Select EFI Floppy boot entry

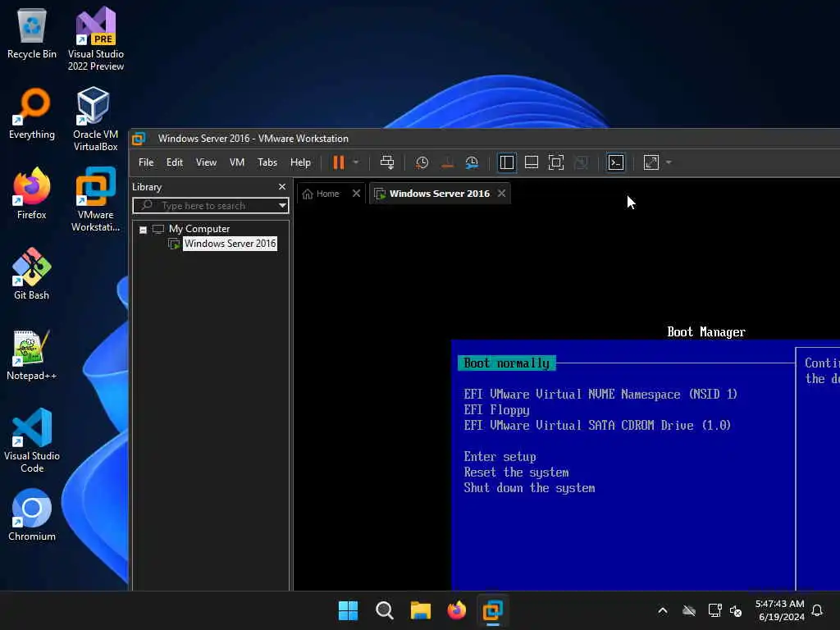496,410
